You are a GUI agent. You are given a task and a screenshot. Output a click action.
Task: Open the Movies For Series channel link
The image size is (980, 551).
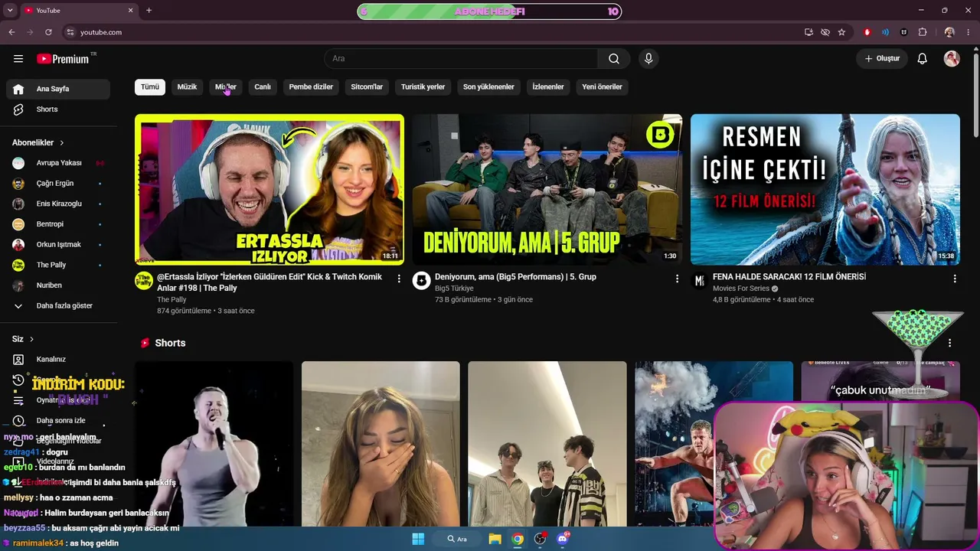(x=741, y=289)
